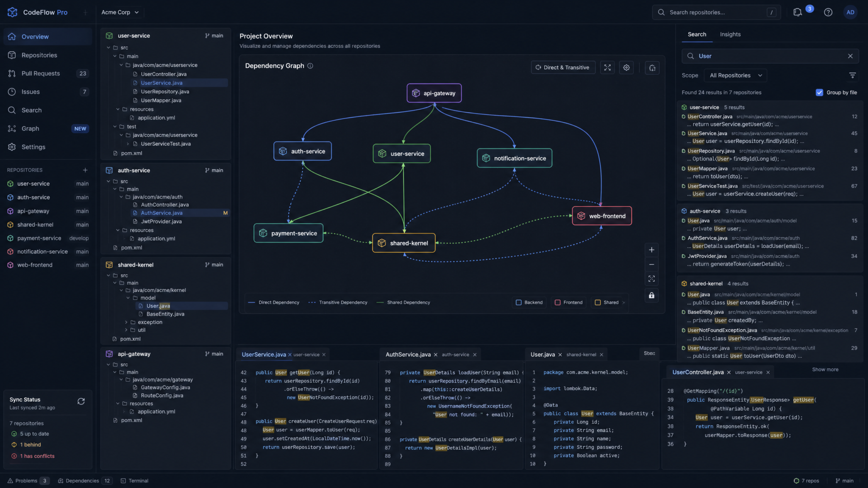Collapse the user-service test folder

[x=115, y=127]
